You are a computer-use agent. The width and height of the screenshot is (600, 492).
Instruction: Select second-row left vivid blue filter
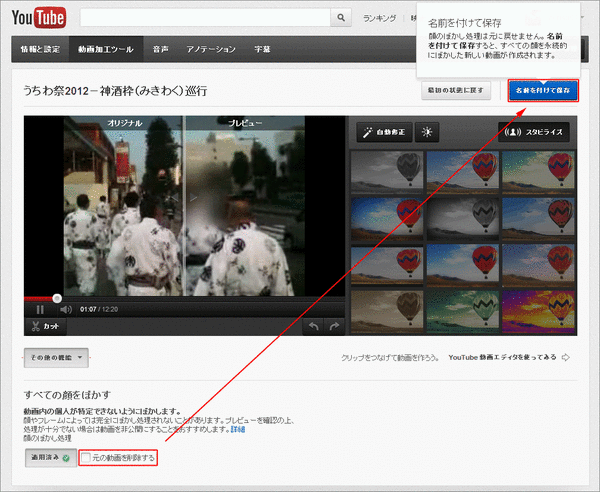coord(387,219)
